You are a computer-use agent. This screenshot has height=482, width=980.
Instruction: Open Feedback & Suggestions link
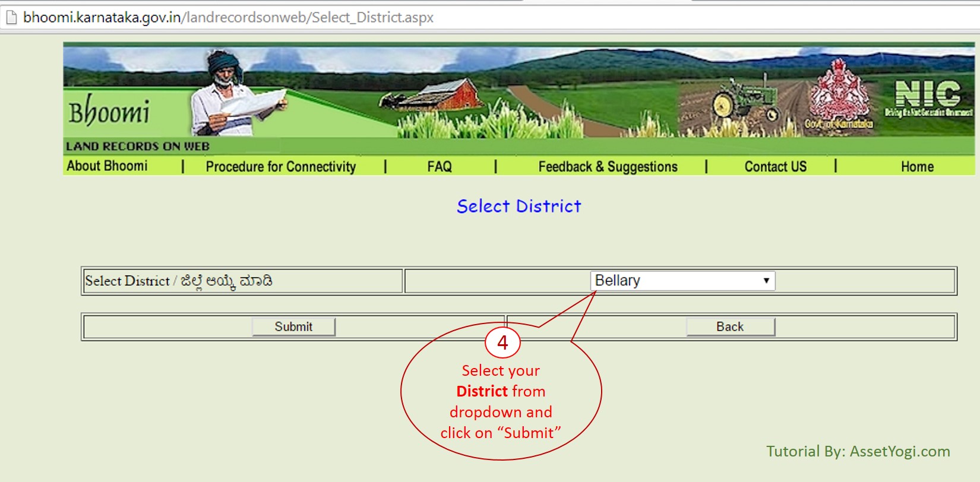[608, 167]
